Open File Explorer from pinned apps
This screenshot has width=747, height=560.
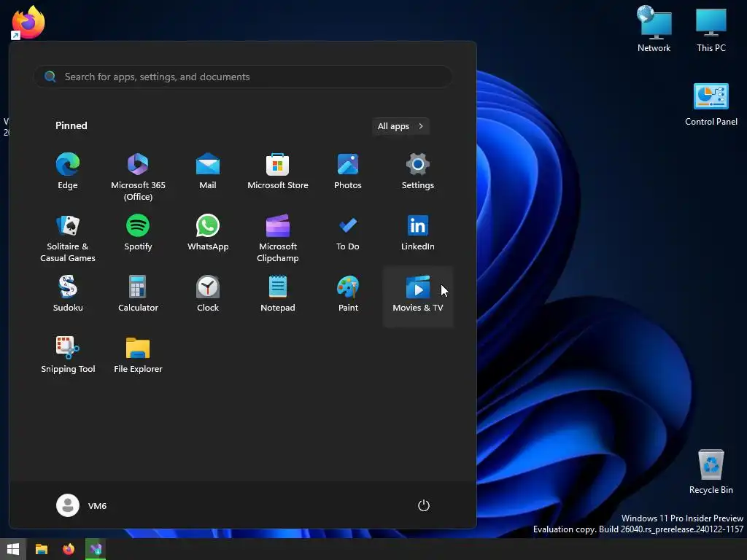138,356
